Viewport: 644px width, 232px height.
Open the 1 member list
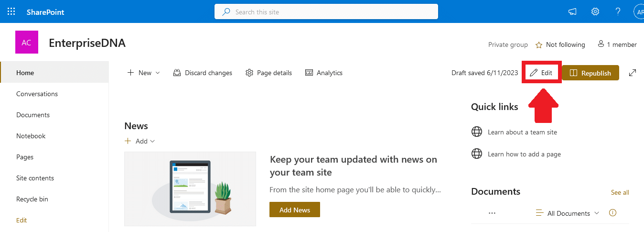tap(617, 44)
